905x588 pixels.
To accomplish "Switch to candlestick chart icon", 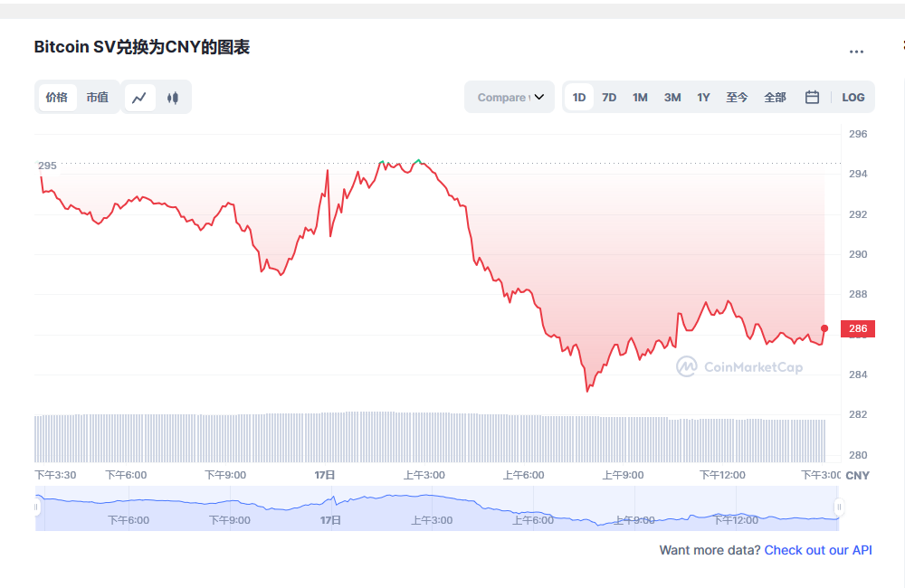I will (173, 98).
